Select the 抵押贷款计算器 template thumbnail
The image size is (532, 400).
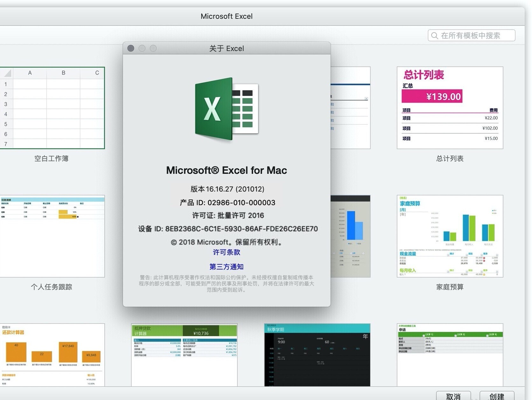184,355
